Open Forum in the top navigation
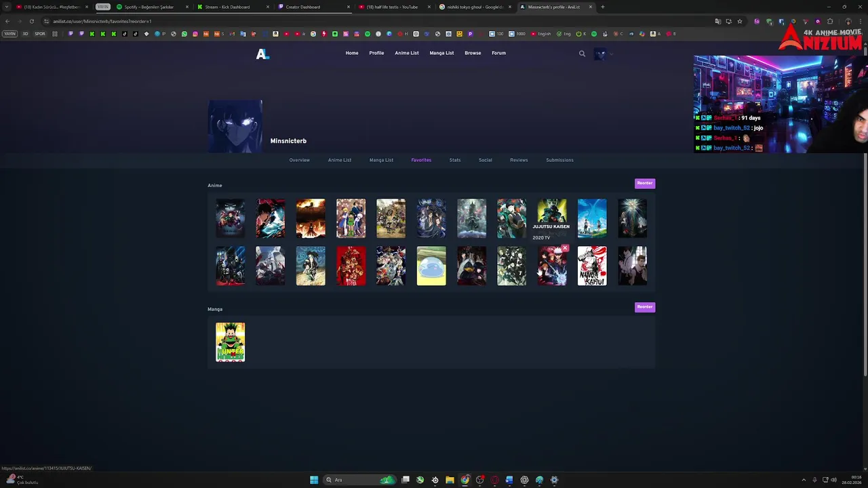Image resolution: width=868 pixels, height=488 pixels. [498, 53]
